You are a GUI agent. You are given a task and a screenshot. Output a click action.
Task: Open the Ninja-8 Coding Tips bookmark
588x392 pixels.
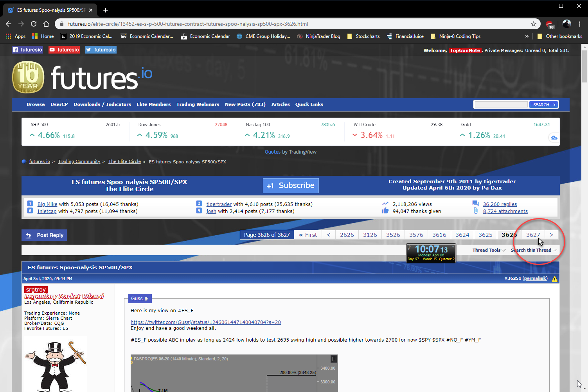(x=455, y=36)
